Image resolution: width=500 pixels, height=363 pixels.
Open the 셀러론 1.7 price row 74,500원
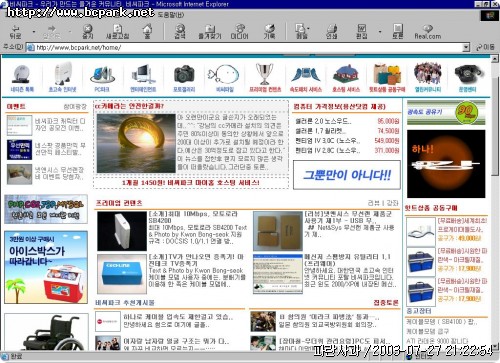point(347,131)
